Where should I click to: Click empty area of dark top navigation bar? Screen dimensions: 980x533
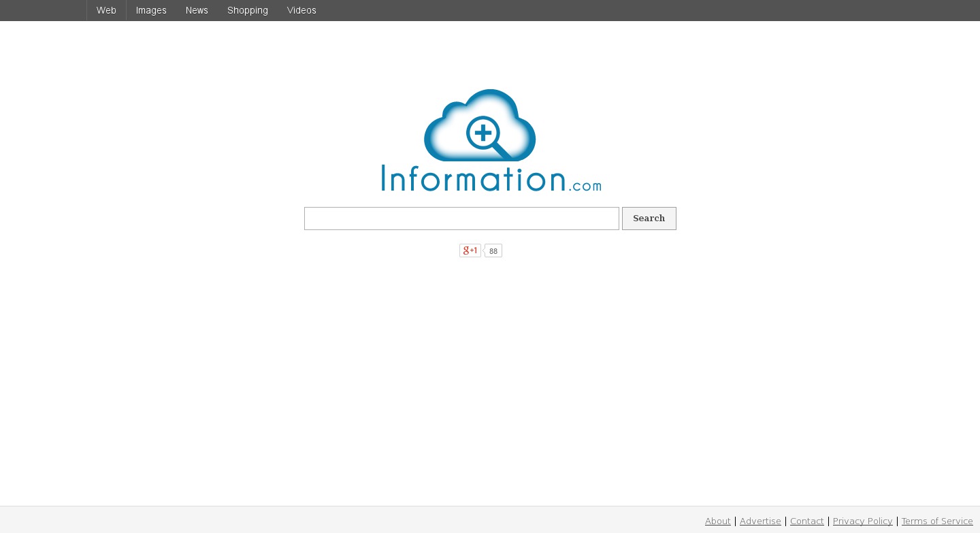click(x=612, y=10)
